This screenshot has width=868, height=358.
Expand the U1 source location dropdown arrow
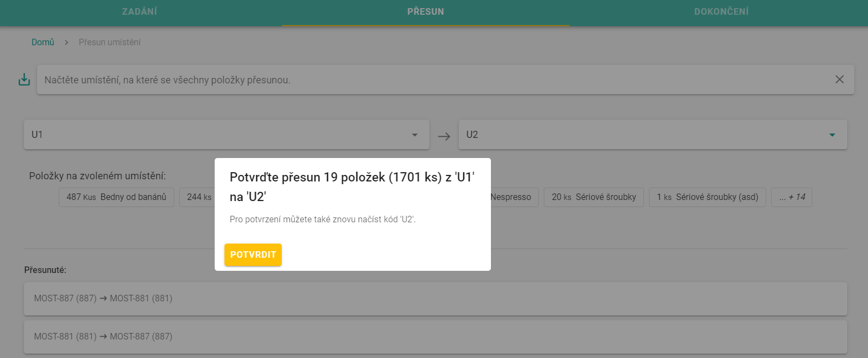pyautogui.click(x=415, y=135)
